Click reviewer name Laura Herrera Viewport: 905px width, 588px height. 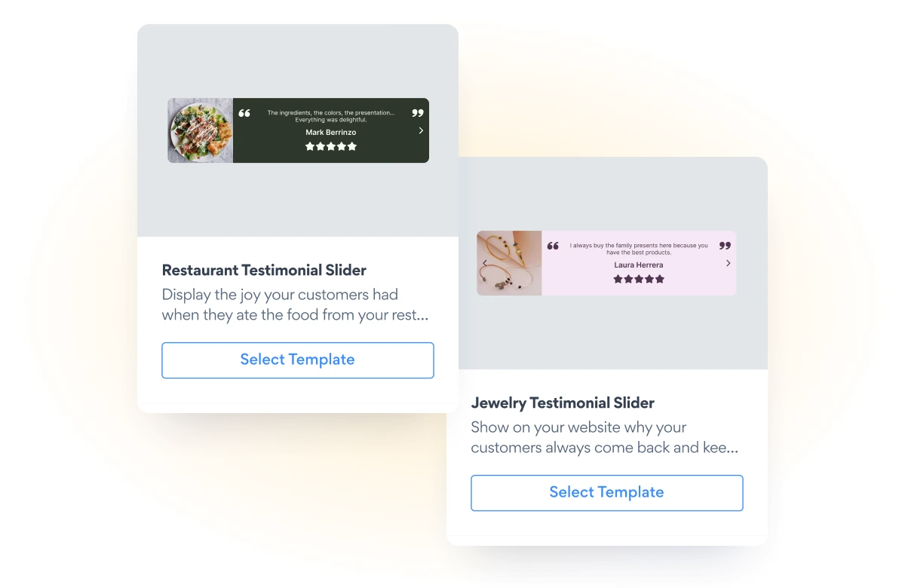639,265
